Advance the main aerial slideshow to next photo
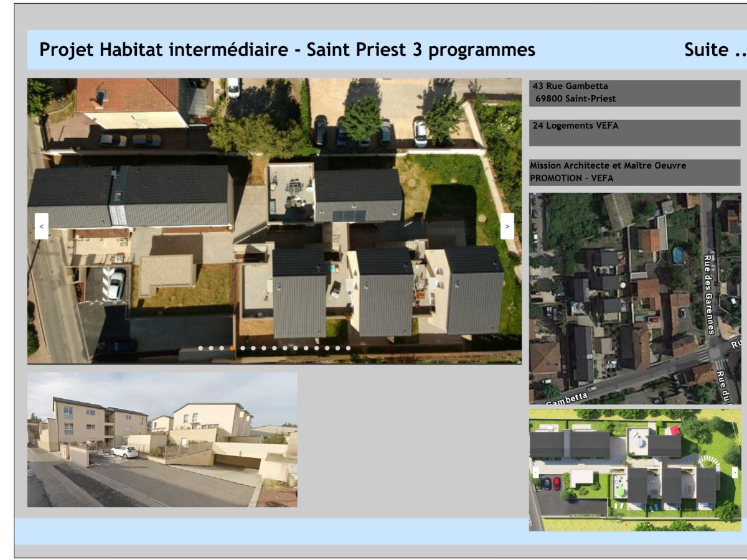 (x=507, y=226)
